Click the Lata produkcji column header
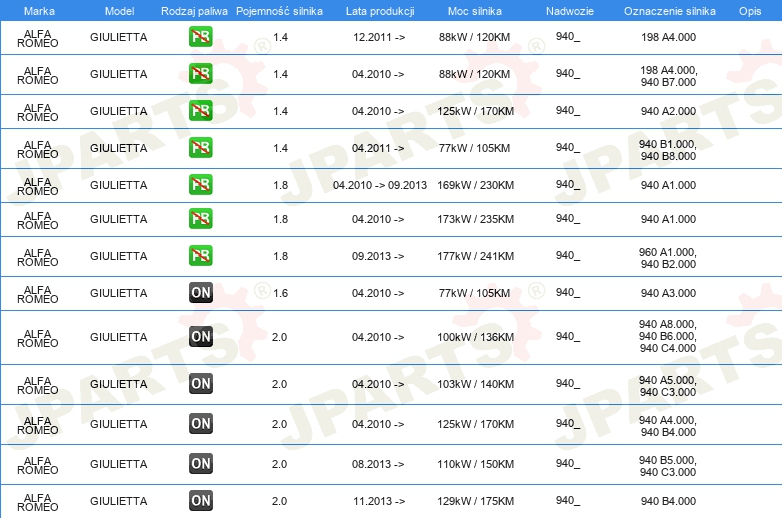This screenshot has height=518, width=782. tap(380, 11)
